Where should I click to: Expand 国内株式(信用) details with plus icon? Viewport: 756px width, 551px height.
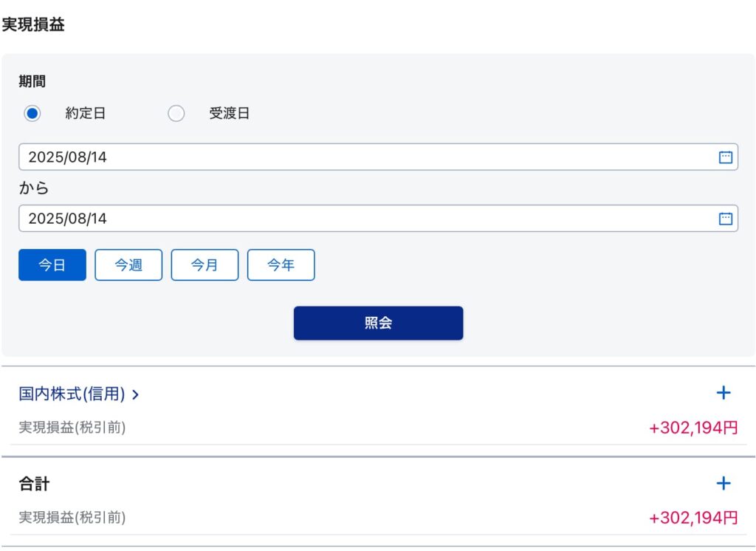point(724,393)
